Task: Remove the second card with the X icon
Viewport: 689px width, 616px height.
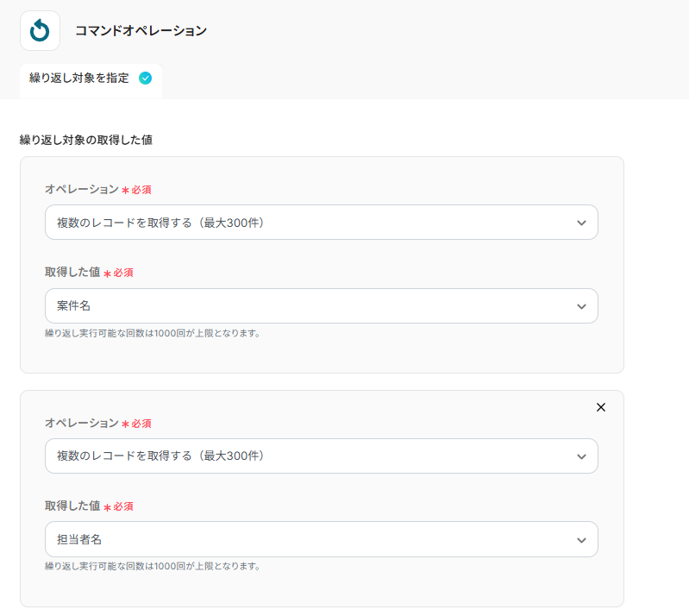Action: coord(601,407)
